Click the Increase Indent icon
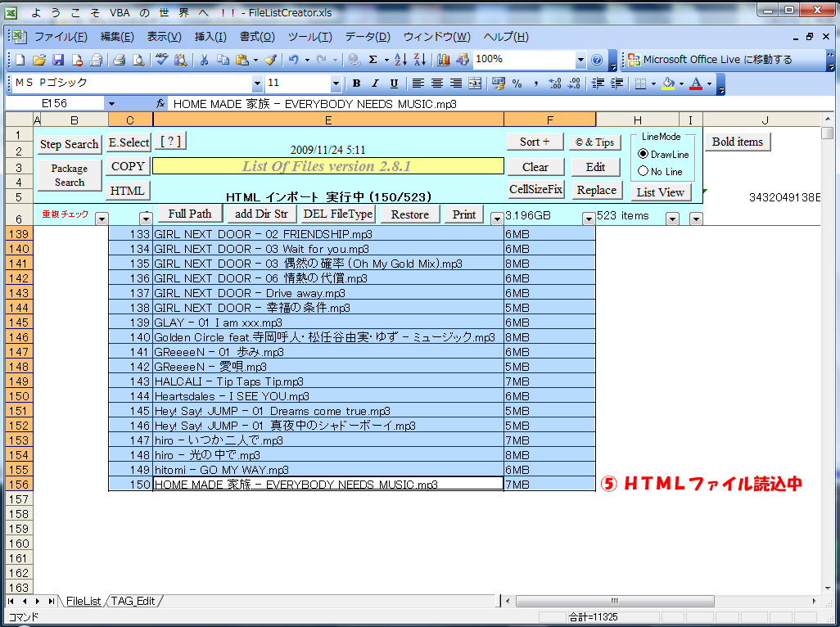Screen dimensions: 840x627 617,83
